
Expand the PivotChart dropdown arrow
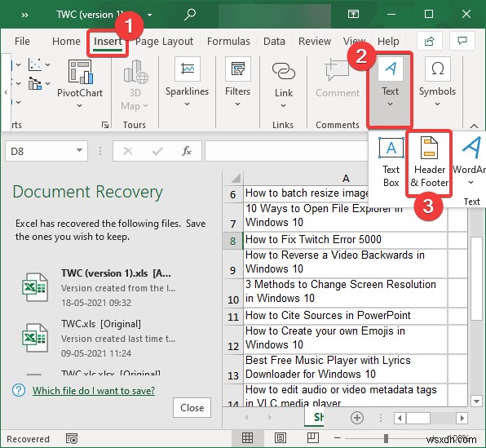(x=80, y=106)
